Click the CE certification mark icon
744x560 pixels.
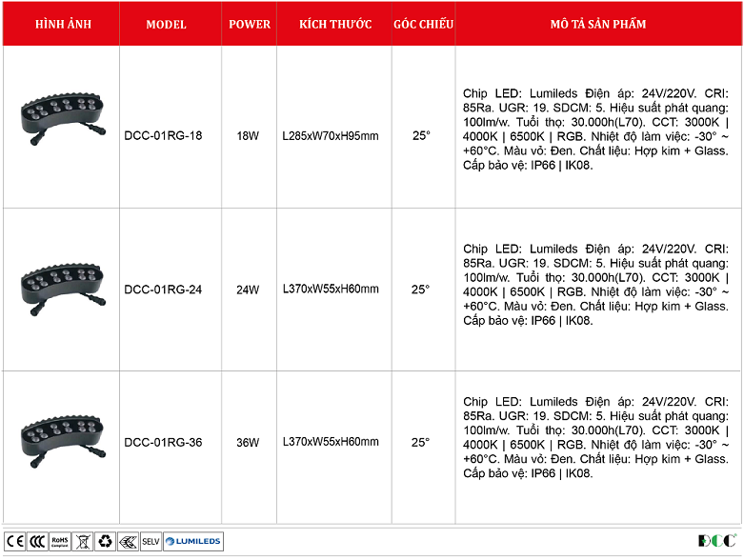tap(15, 541)
